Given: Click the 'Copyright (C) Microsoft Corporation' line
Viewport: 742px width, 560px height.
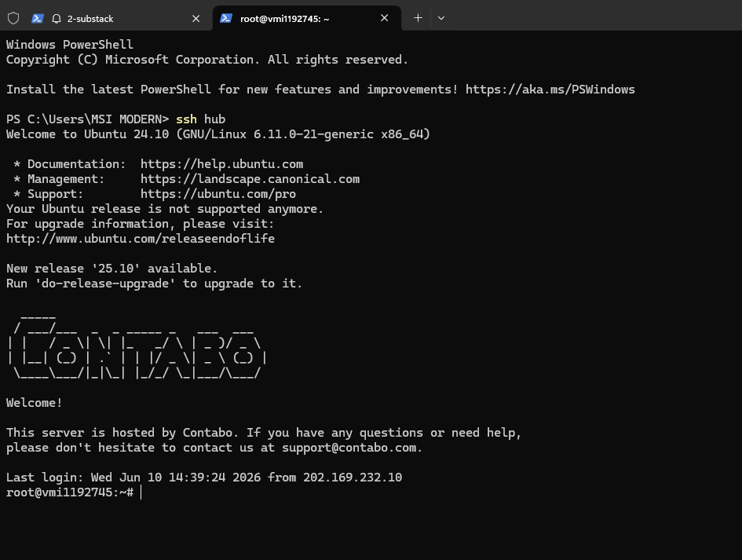Looking at the screenshot, I should coord(207,60).
